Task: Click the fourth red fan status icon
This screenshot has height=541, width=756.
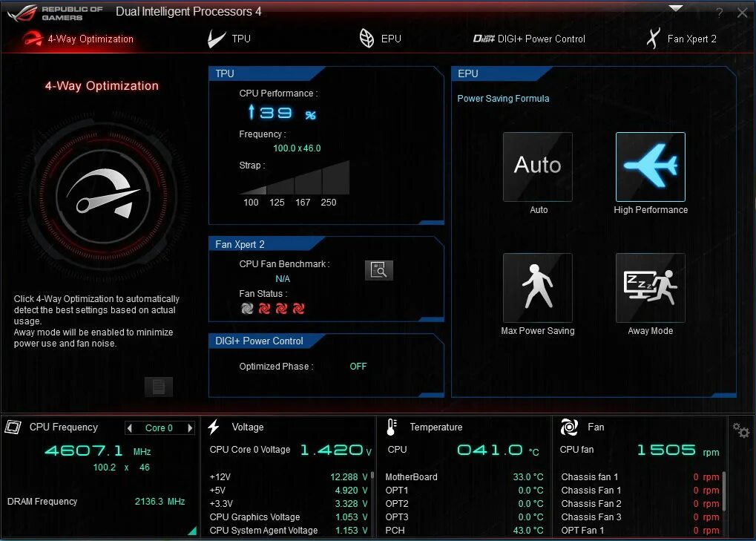Action: [x=299, y=308]
